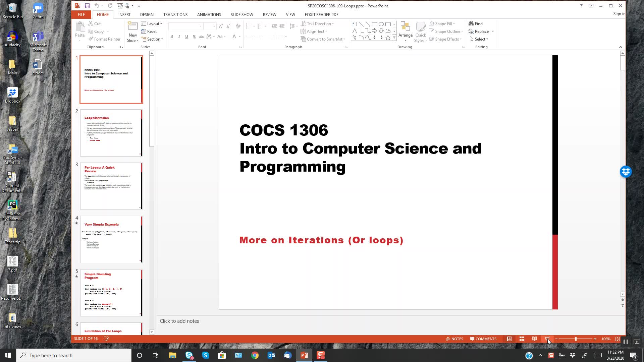Click the zoom slider handle
The width and height of the screenshot is (644, 362).
[576, 339]
